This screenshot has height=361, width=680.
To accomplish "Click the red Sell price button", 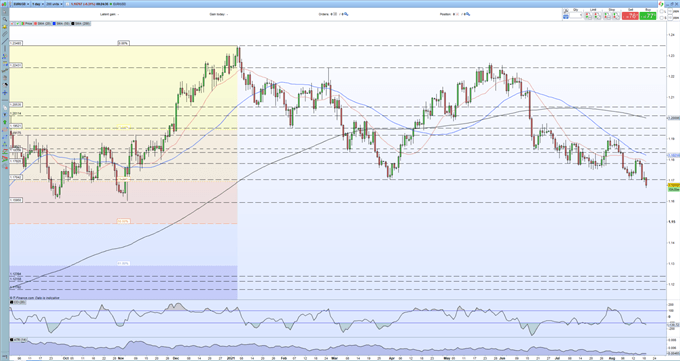I will (631, 16).
